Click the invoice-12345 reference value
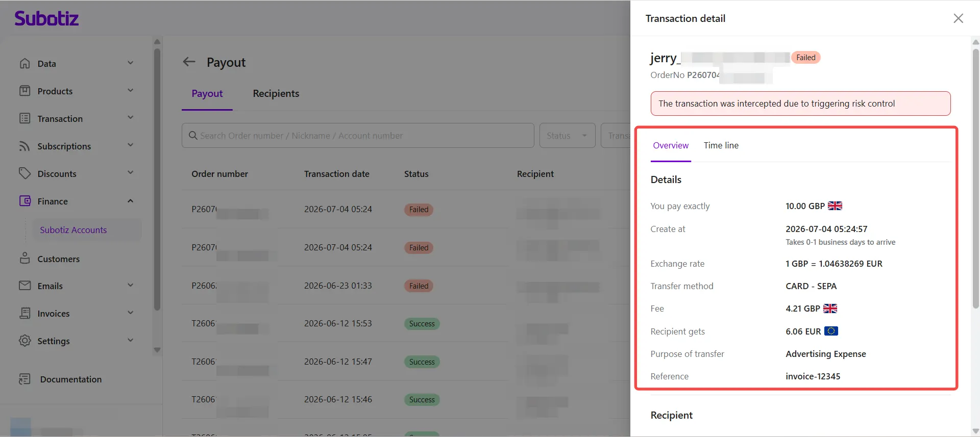 coord(813,376)
